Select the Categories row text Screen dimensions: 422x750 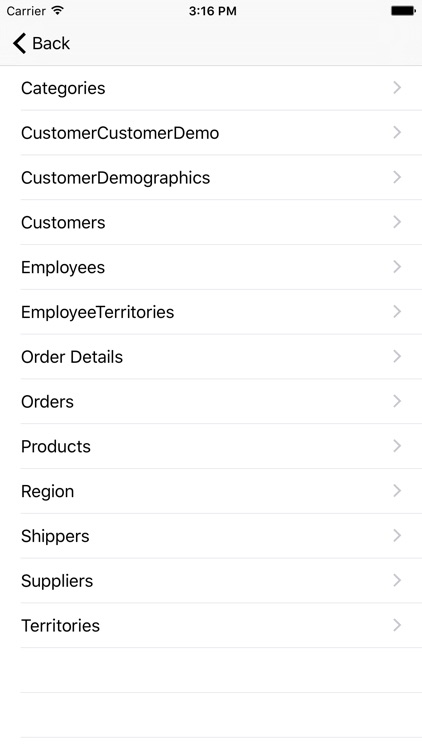click(x=63, y=88)
